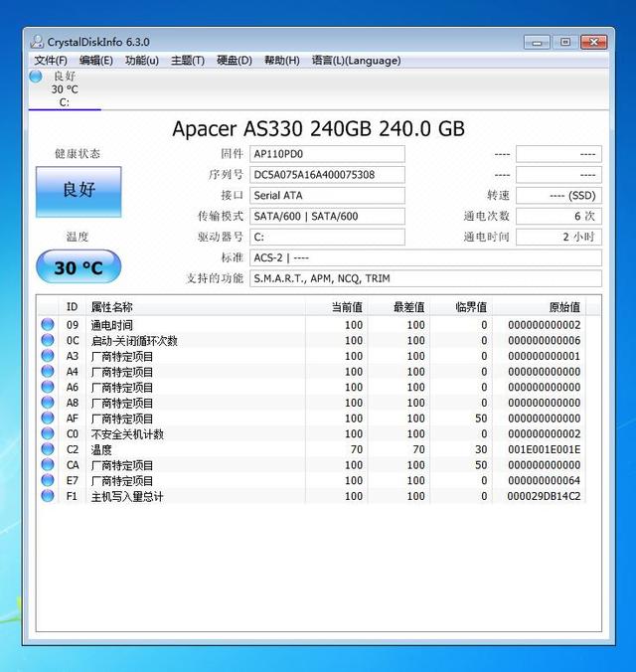
Task: Click the 属性名称 column header
Action: coord(196,307)
